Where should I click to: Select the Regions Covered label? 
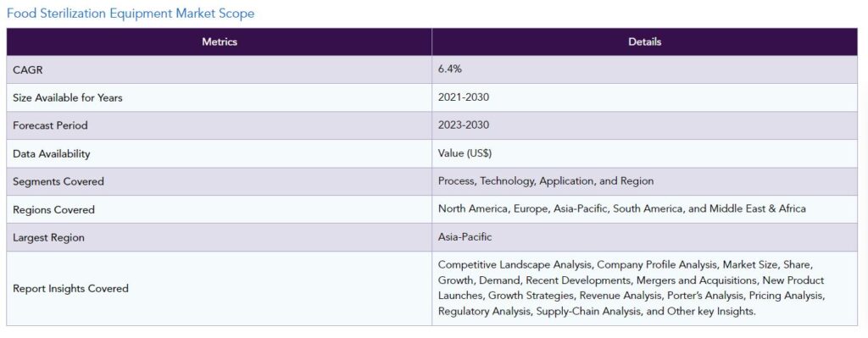coord(53,209)
